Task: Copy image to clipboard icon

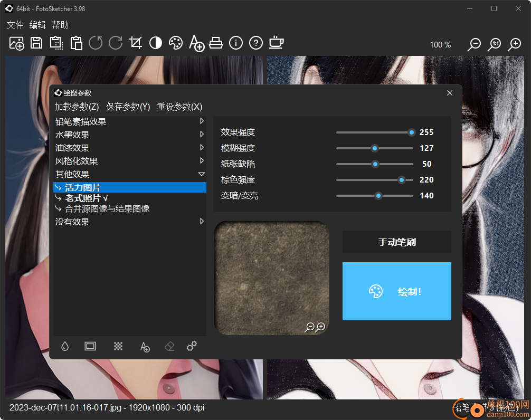Action: [x=56, y=43]
